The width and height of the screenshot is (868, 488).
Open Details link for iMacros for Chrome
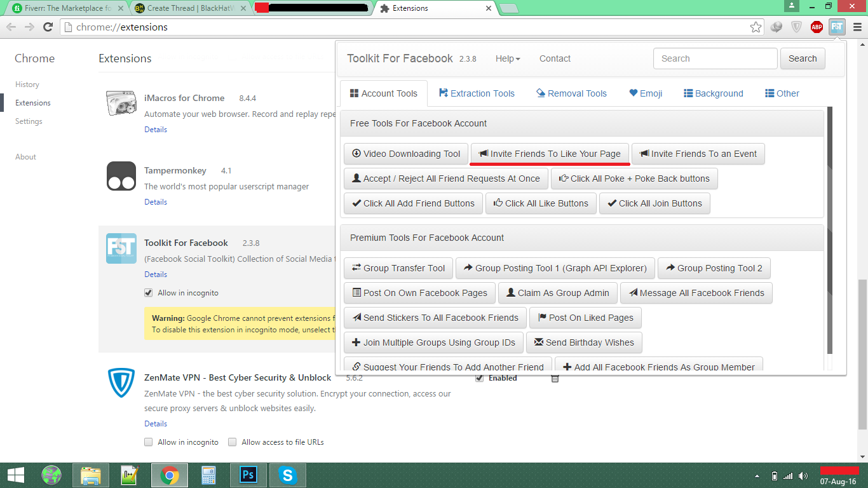coord(156,130)
